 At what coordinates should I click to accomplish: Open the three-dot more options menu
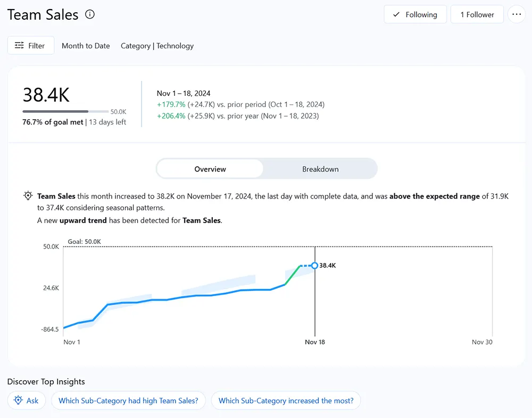click(517, 14)
